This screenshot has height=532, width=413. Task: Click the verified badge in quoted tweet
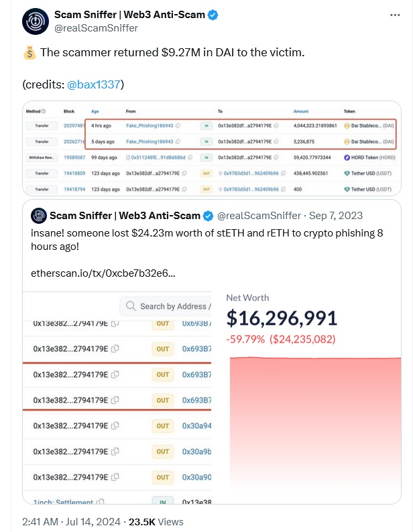[208, 216]
